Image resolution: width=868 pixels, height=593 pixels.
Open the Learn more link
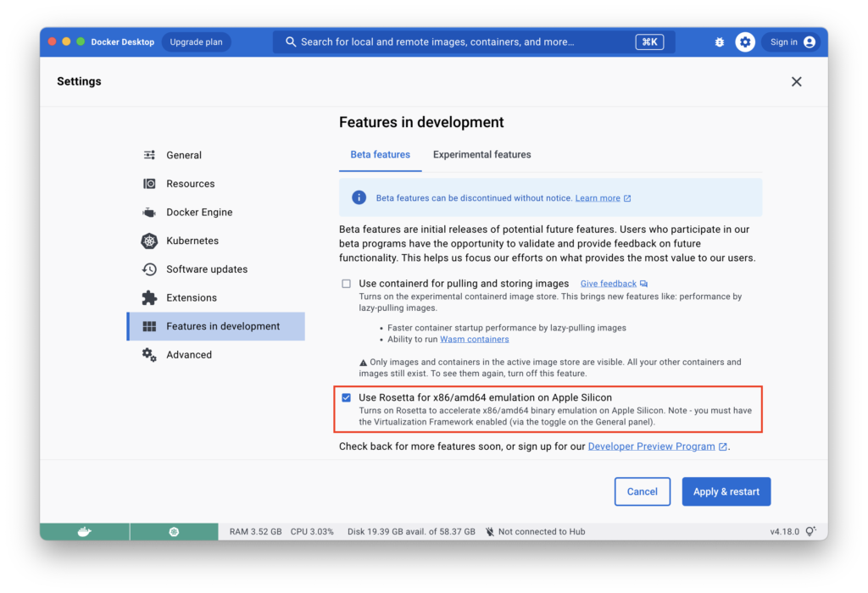(598, 198)
